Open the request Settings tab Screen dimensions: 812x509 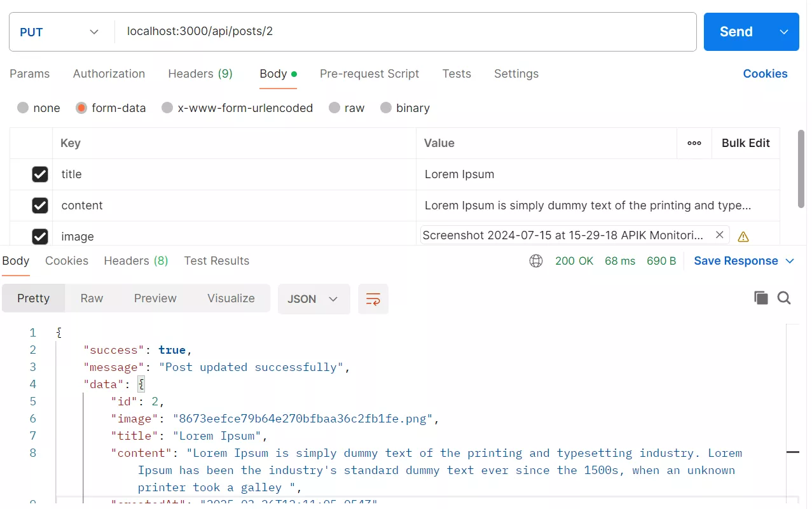(516, 74)
